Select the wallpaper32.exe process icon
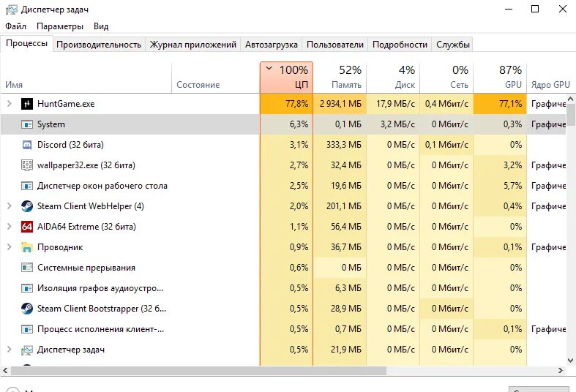Viewport: 576px width, 392px height. 27,165
